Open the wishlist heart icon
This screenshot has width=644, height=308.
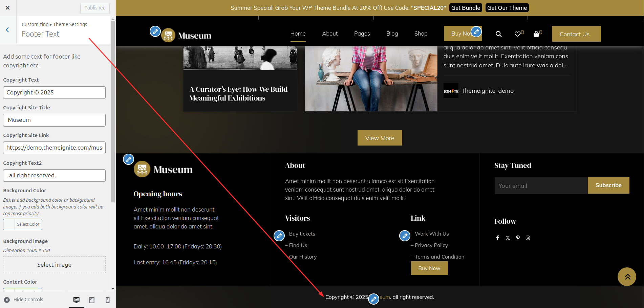[517, 34]
